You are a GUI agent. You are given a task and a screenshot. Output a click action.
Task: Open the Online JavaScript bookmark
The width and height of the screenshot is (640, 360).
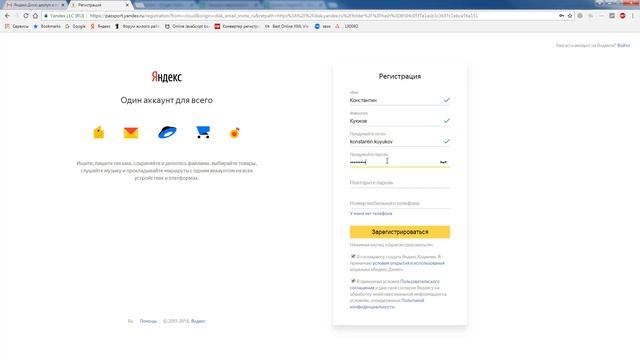187,26
